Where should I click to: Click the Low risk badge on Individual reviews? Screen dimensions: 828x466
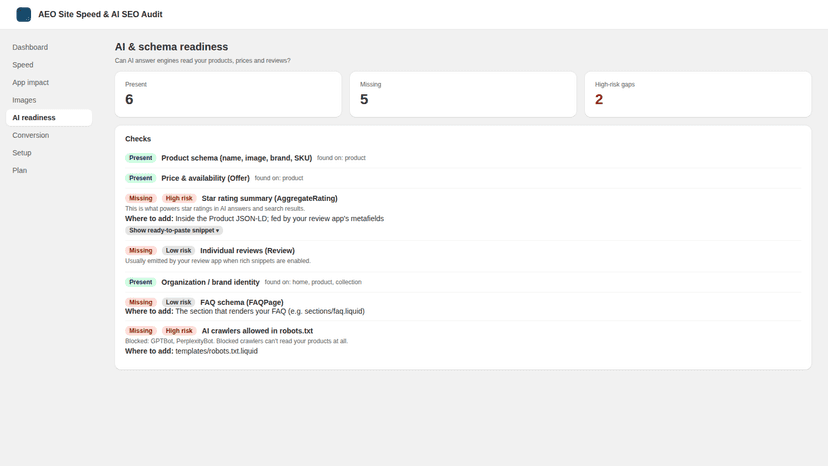[x=178, y=250]
